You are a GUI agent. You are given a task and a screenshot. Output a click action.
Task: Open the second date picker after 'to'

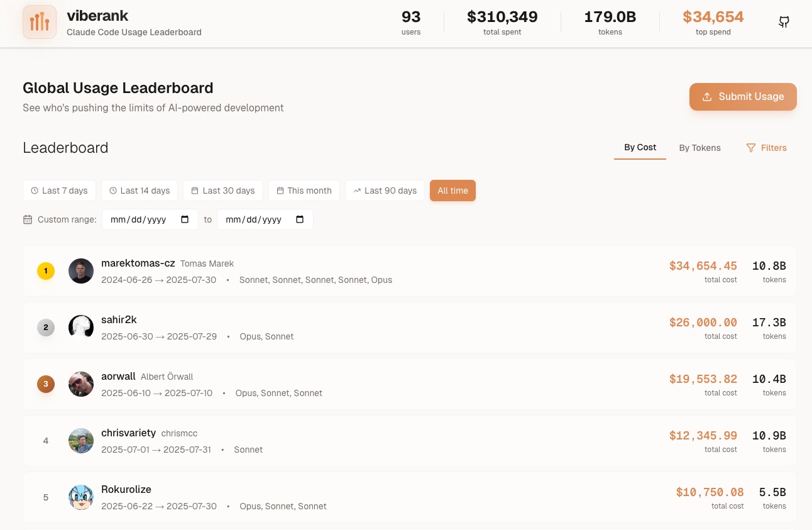pyautogui.click(x=300, y=219)
